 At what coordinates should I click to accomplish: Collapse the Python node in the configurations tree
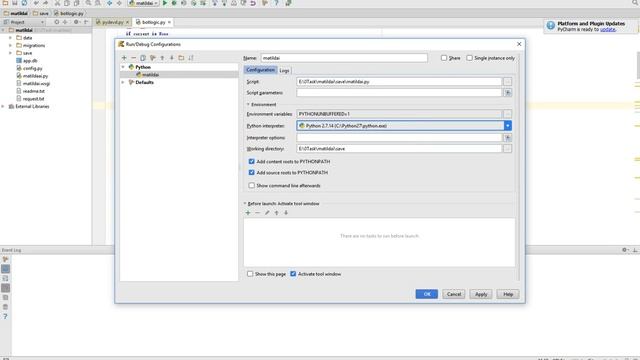click(x=123, y=67)
